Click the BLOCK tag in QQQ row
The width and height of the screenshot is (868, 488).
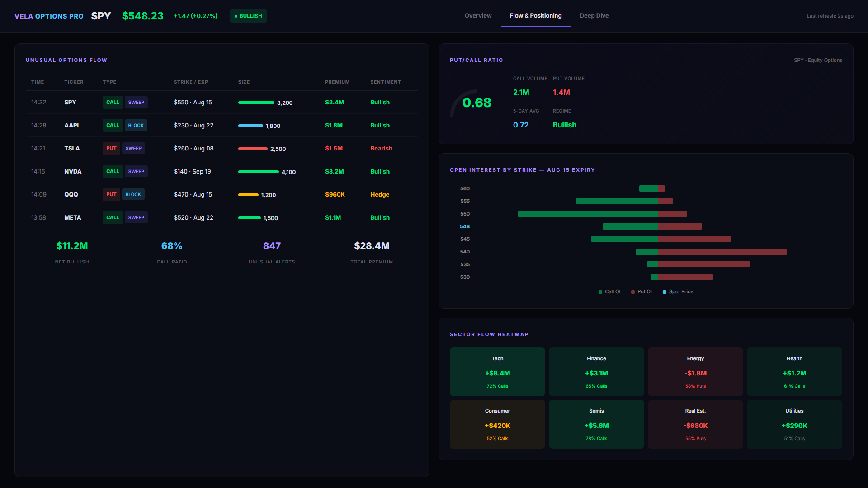(x=133, y=194)
